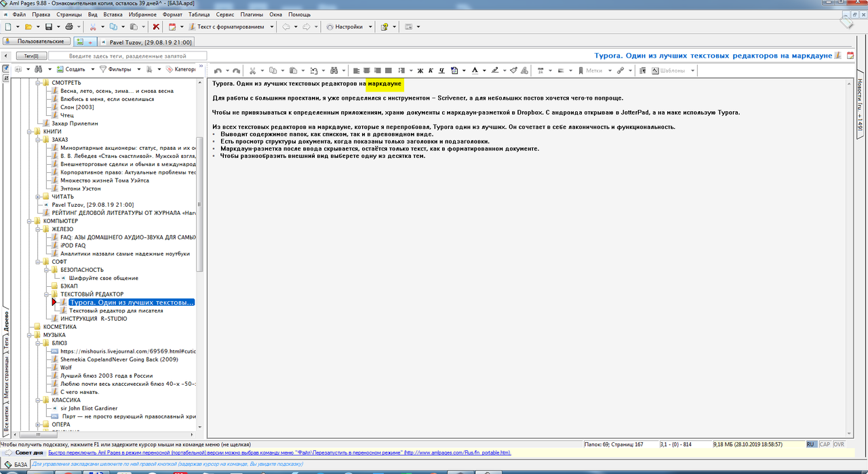This screenshot has width=868, height=474.
Task: Copy using the top toolbar copy icon
Action: click(113, 26)
